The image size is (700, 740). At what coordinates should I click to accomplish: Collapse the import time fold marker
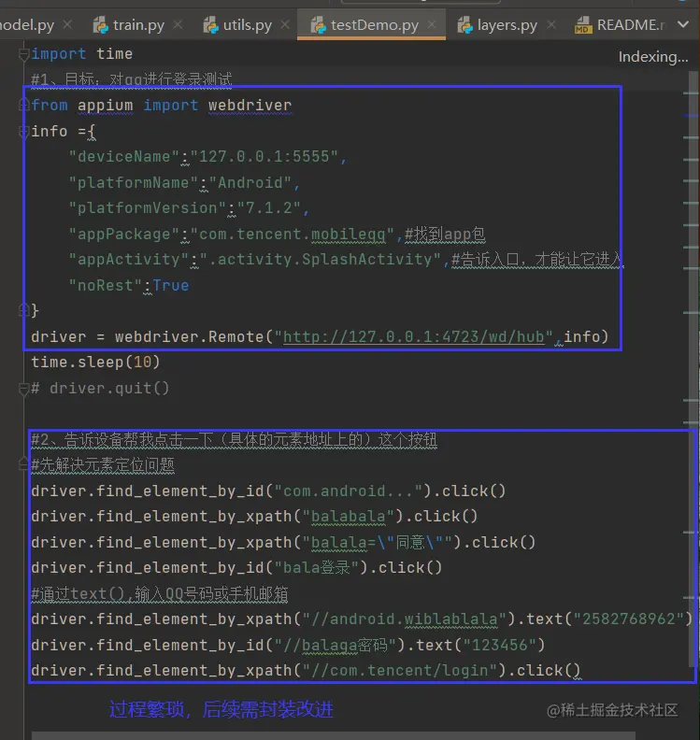(23, 55)
